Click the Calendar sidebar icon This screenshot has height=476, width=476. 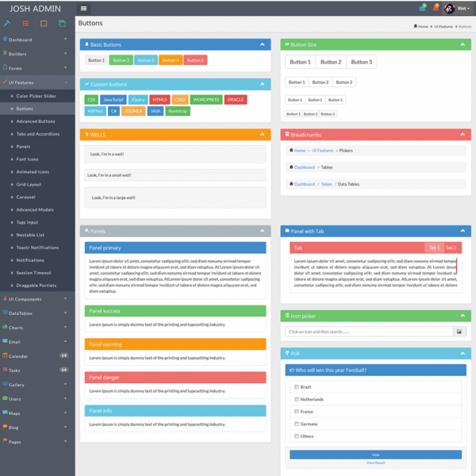[6, 355]
